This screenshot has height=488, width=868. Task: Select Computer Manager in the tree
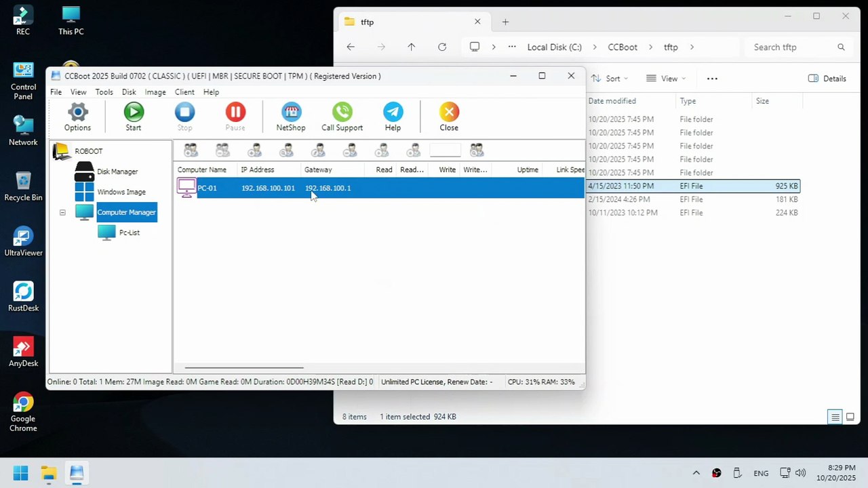click(127, 212)
